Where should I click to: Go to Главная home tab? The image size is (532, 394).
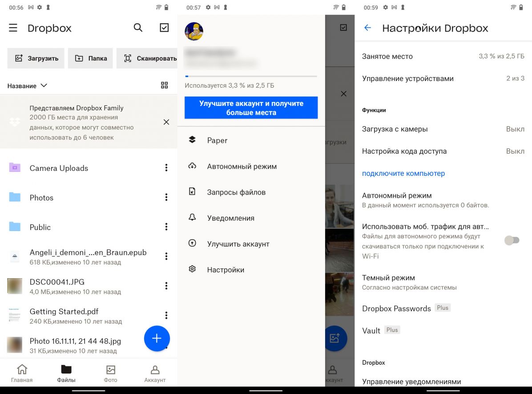[22, 374]
